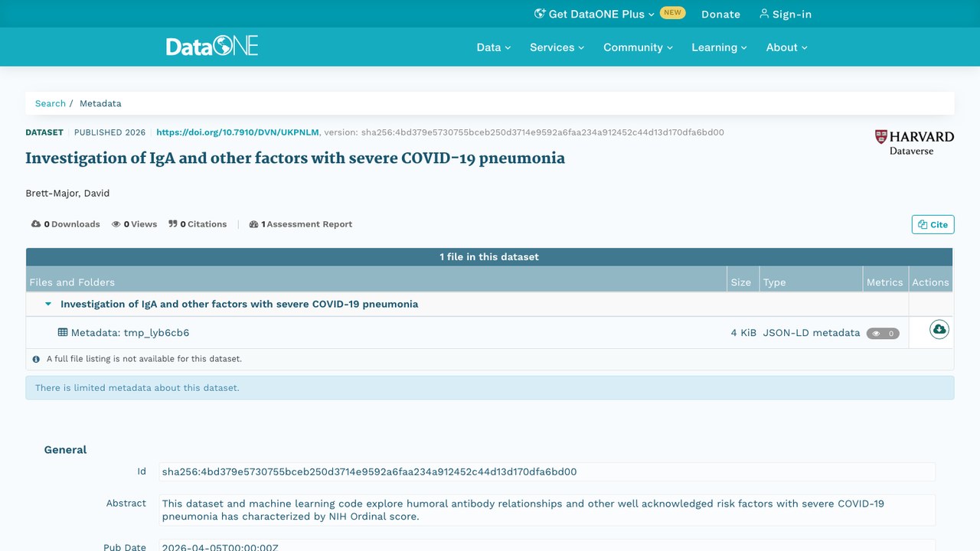The image size is (980, 551).
Task: Open the Community menu
Action: (x=639, y=47)
